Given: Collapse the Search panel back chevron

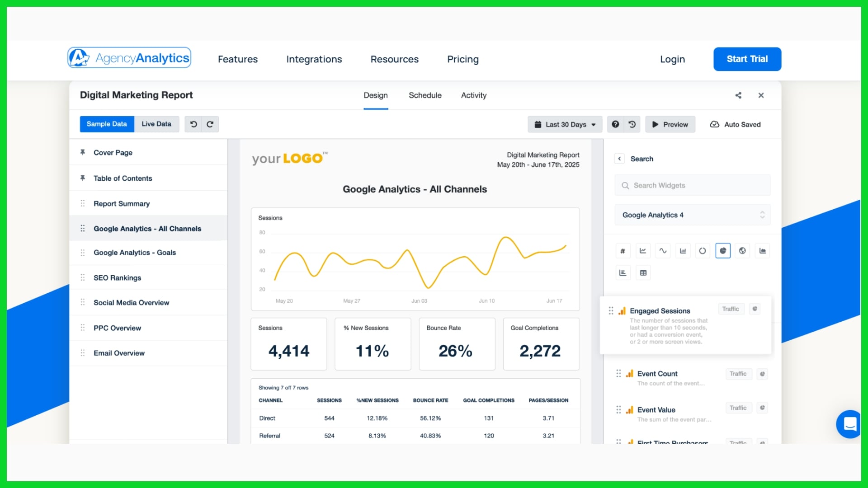Looking at the screenshot, I should point(619,159).
